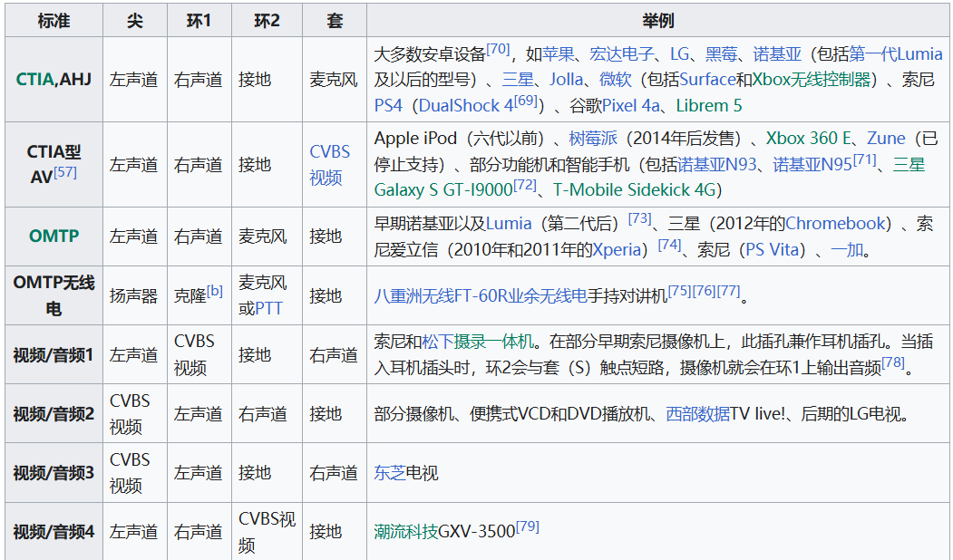The width and height of the screenshot is (953, 560).
Task: Click reference [57] next to CTIA型AV
Action: pos(65,172)
